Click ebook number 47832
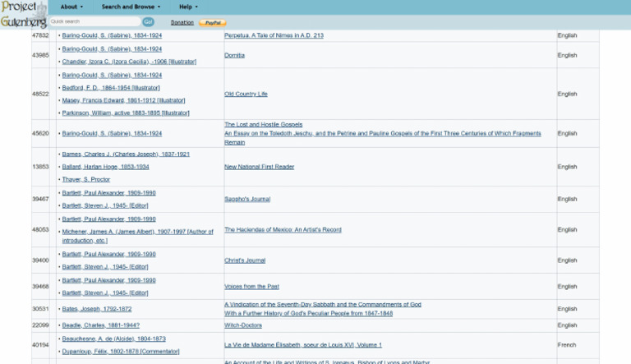 pos(40,35)
